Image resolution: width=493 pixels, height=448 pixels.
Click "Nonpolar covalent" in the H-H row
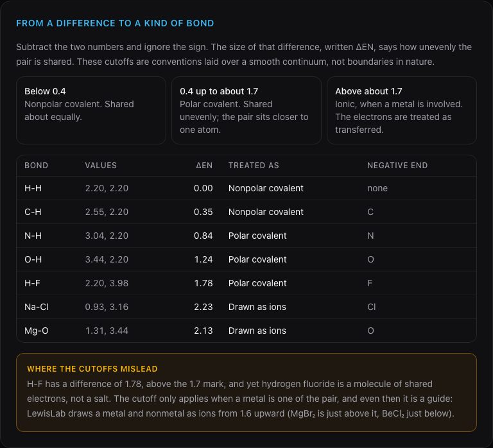point(266,188)
